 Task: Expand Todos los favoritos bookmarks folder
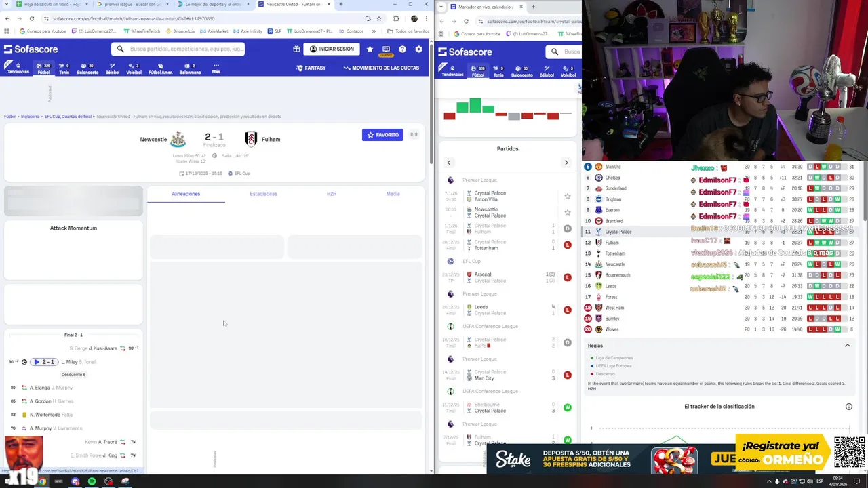click(408, 31)
